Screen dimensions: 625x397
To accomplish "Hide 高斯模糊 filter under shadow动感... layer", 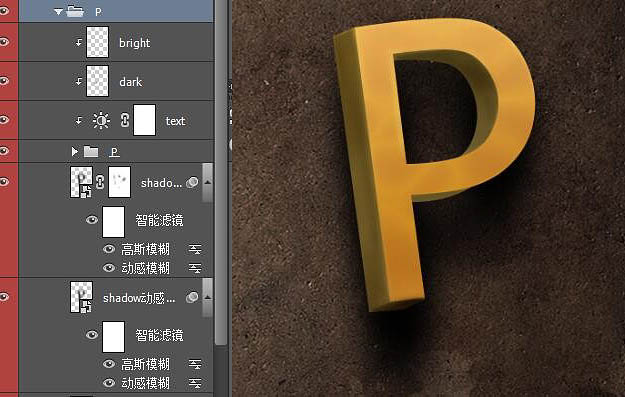I will click(x=109, y=364).
